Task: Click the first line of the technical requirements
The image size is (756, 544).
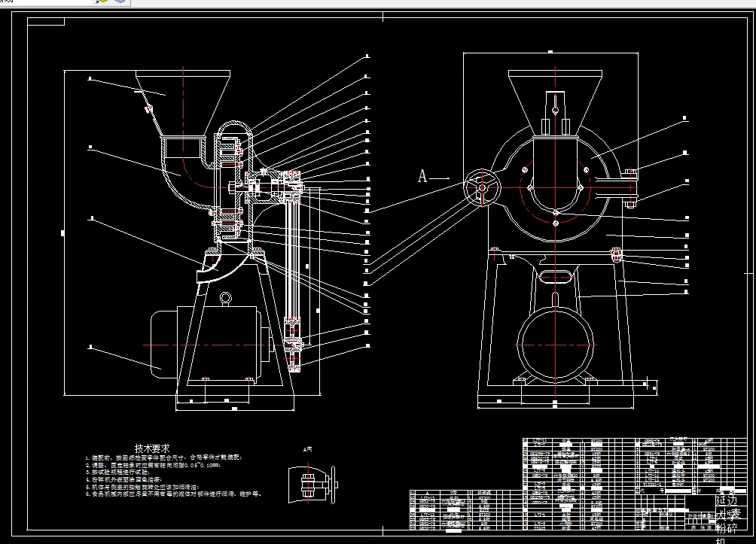Action: point(164,457)
